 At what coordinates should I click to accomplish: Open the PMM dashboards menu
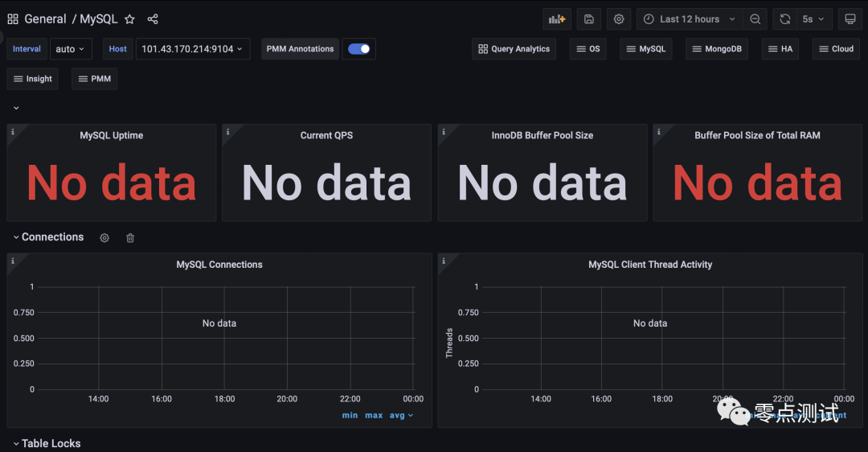pos(94,79)
